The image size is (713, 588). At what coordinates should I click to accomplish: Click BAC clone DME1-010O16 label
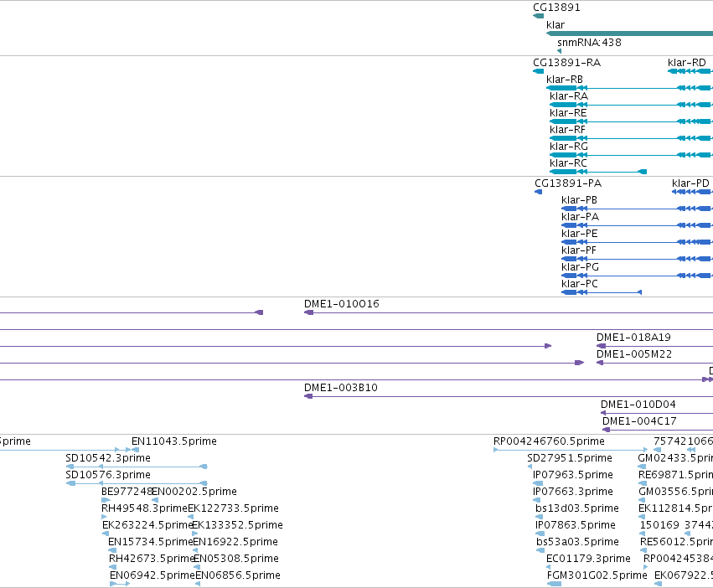point(342,304)
